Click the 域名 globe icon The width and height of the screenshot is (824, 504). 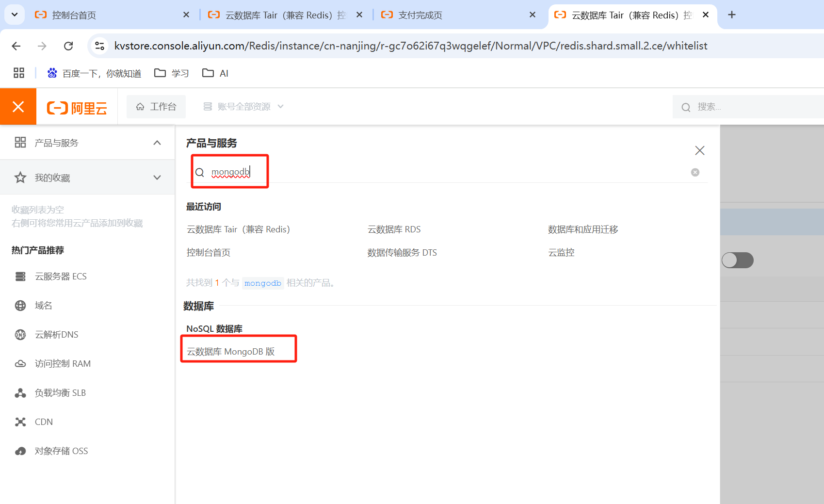tap(20, 306)
